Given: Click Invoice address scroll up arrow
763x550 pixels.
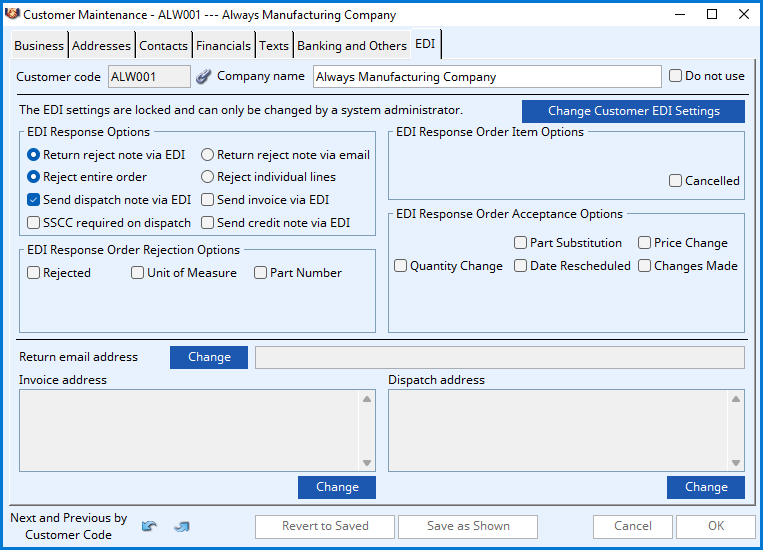Looking at the screenshot, I should [x=367, y=399].
